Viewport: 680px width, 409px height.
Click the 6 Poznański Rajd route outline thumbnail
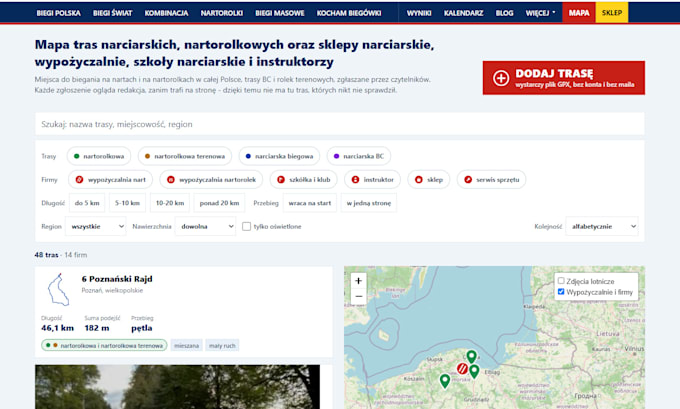(x=59, y=290)
